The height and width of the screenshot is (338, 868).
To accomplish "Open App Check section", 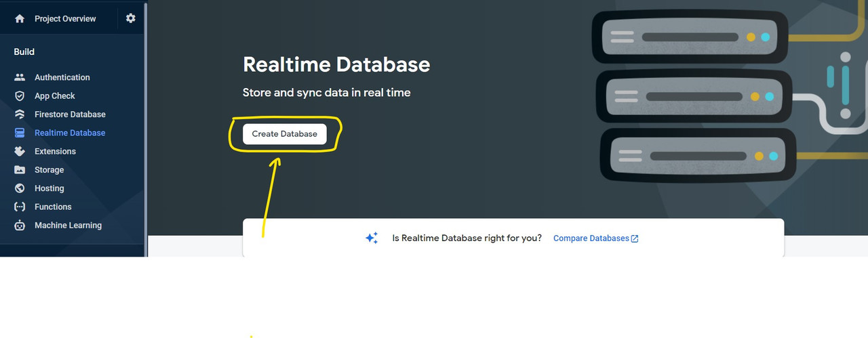I will coord(55,96).
